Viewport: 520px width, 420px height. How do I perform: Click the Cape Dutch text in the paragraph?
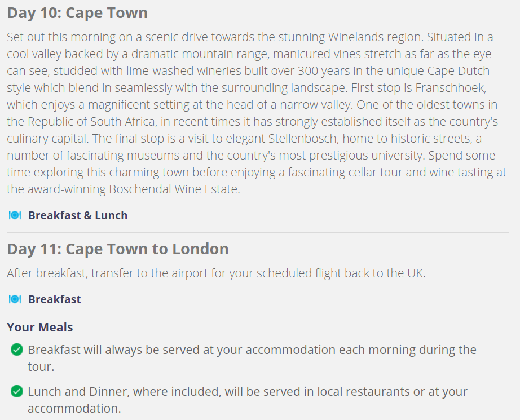coord(459,71)
